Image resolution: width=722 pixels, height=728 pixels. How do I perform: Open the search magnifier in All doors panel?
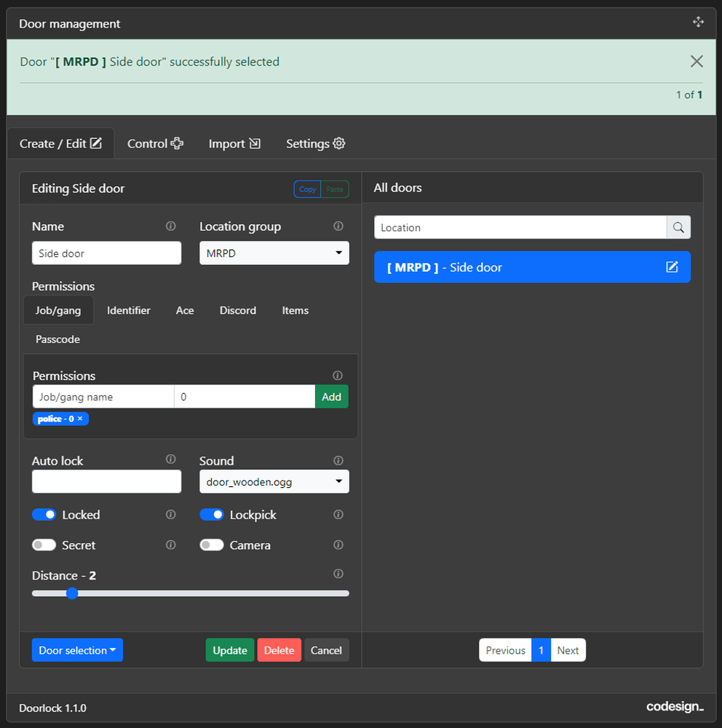[678, 227]
